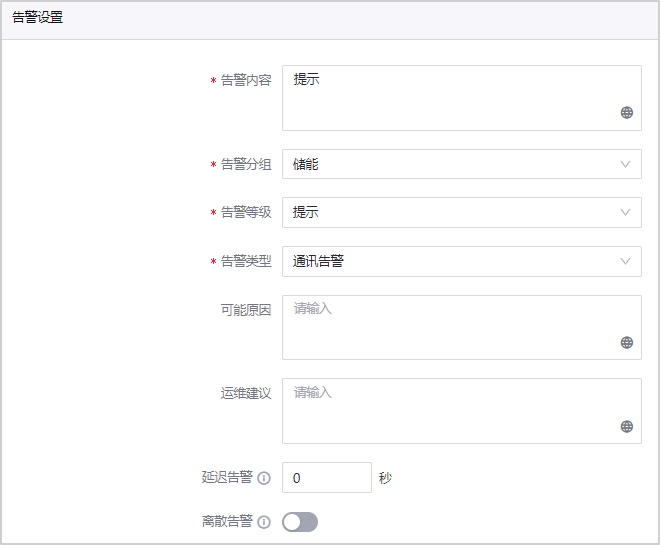
Task: Focus the 延迟告警 seconds input field
Action: pos(326,478)
